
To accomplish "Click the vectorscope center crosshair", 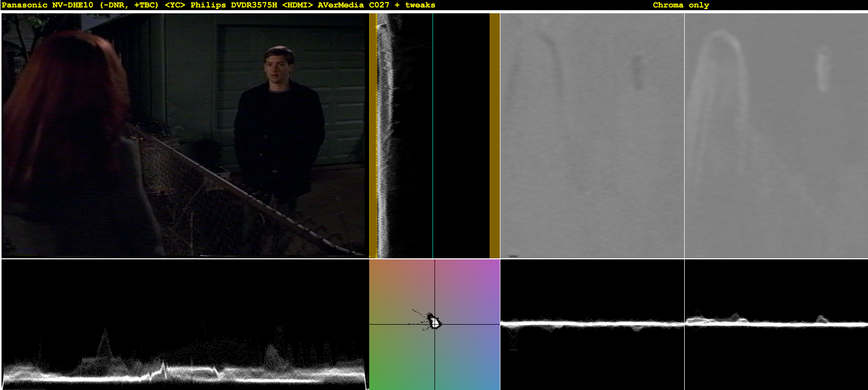I will point(435,324).
